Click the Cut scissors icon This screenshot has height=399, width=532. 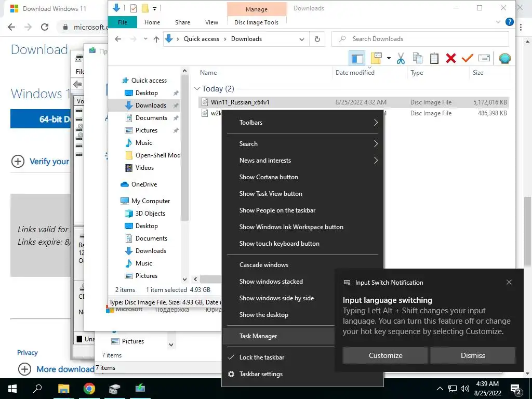pos(401,58)
